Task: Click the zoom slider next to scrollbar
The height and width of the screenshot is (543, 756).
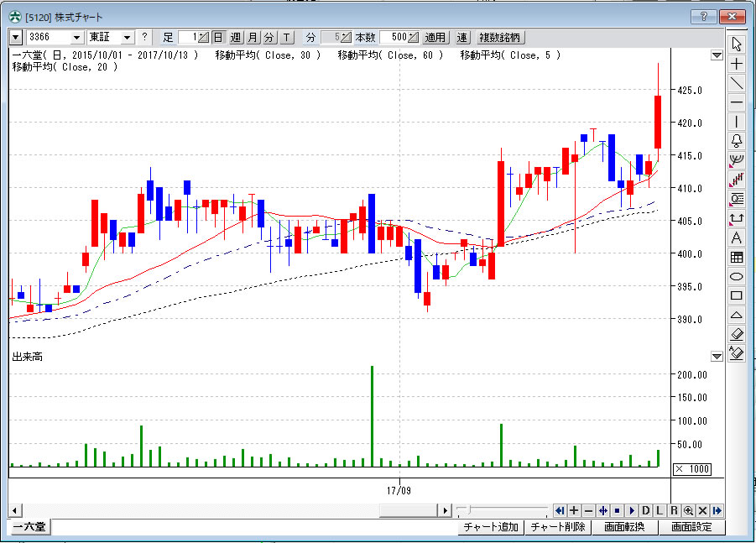Action: coord(462,510)
